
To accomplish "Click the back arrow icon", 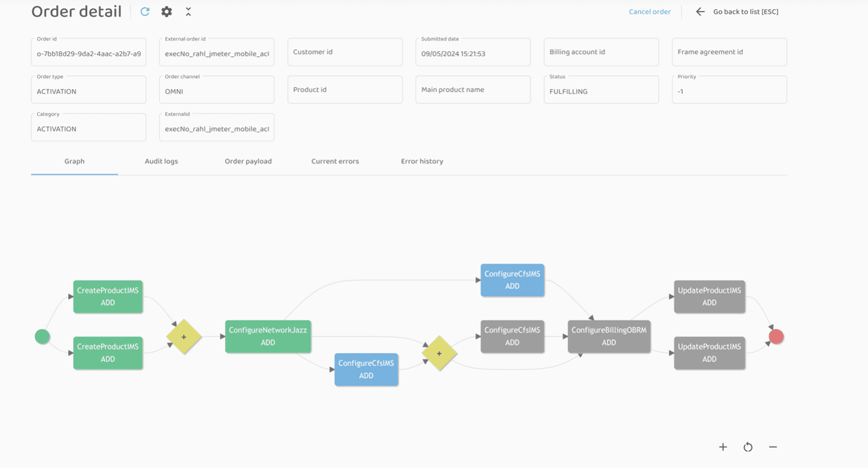I will [x=700, y=12].
